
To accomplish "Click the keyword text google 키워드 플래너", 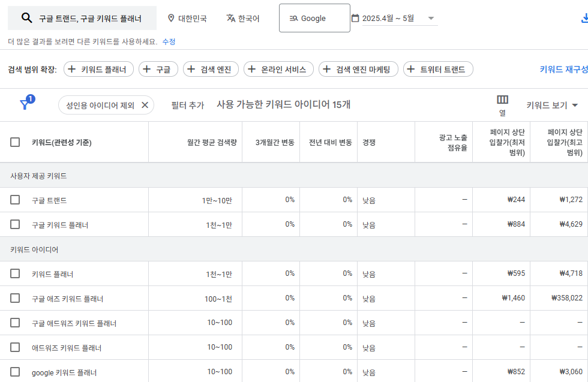I will pyautogui.click(x=64, y=372).
